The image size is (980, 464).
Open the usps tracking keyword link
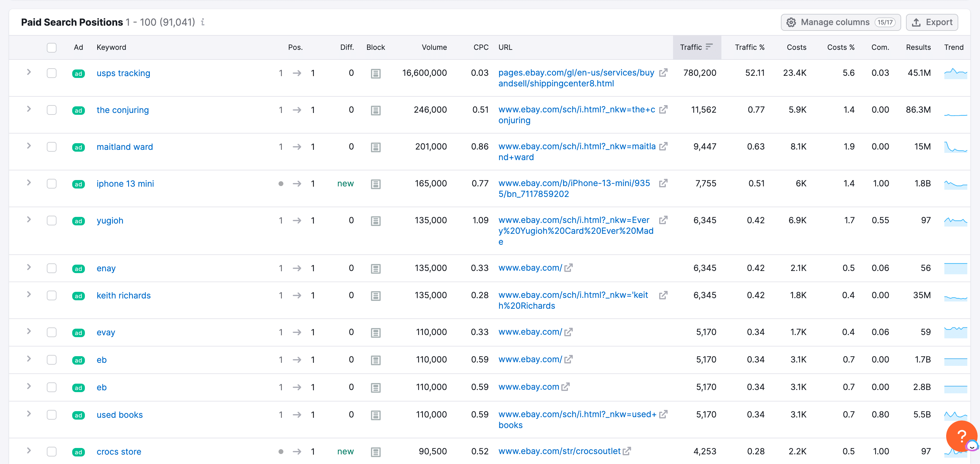click(x=123, y=73)
